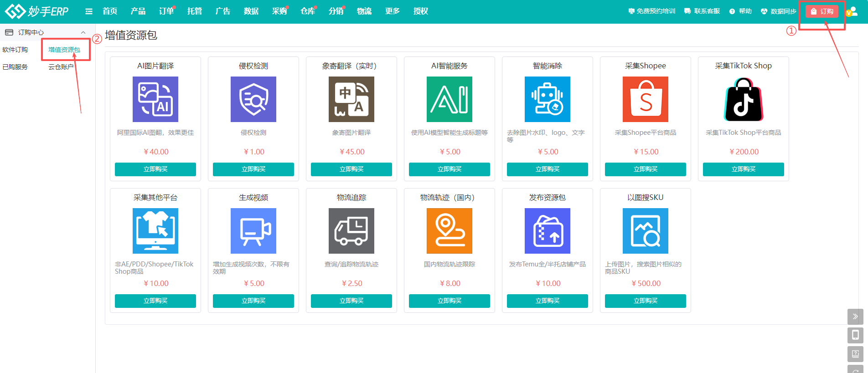Image resolution: width=868 pixels, height=373 pixels.
Task: Click the 阿里国际AI图翻，效果更佳 description
Action: (x=155, y=133)
